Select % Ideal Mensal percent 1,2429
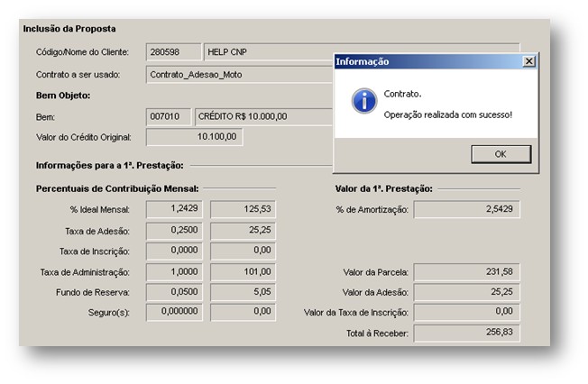This screenshot has height=384, width=588. coord(174,209)
